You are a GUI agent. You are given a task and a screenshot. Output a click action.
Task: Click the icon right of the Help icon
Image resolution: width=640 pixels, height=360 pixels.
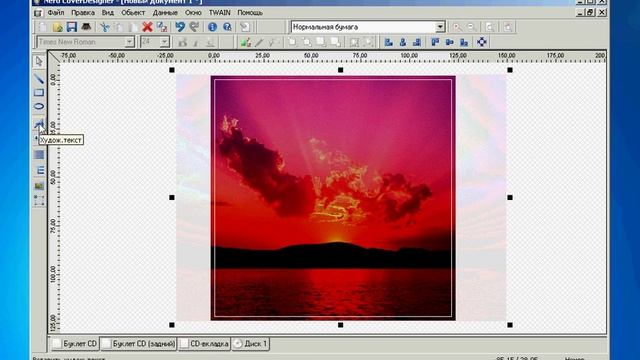point(245,27)
